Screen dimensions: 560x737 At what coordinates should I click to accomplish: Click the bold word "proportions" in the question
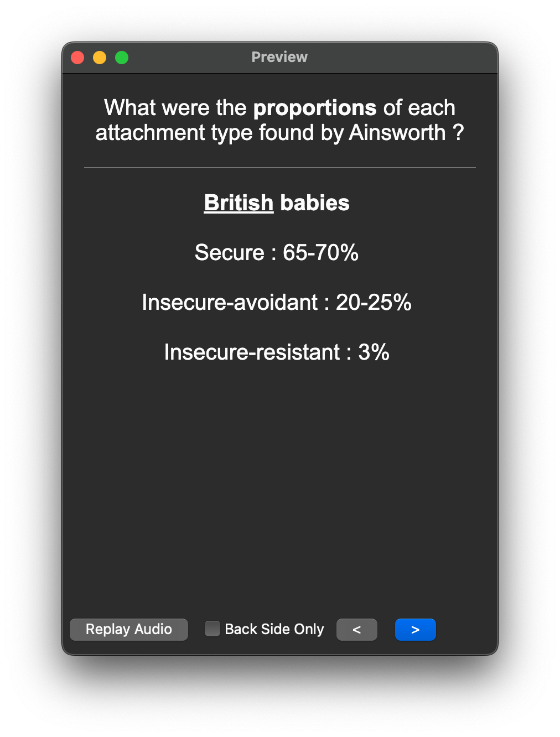pos(315,108)
